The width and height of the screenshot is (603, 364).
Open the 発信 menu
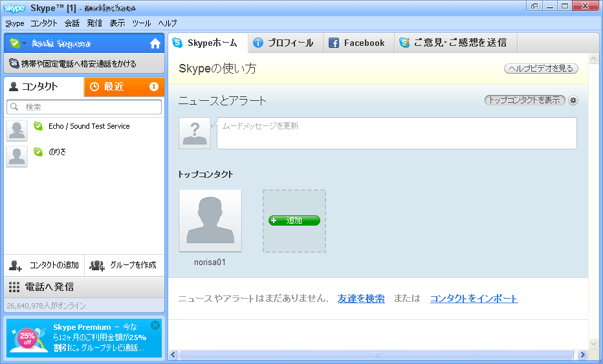94,23
